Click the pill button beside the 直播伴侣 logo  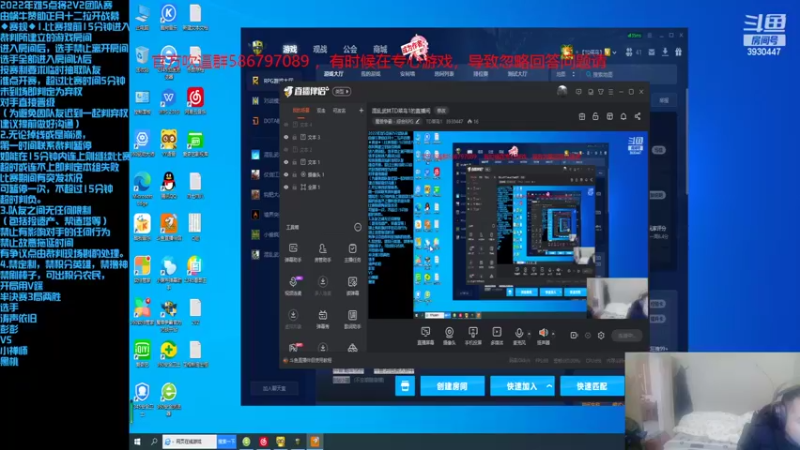(x=342, y=92)
